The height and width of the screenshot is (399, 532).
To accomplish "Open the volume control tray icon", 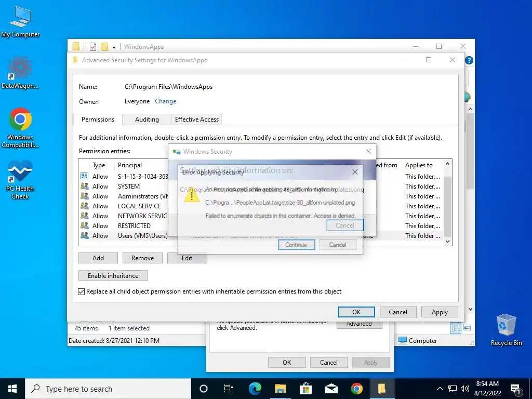I will (465, 389).
